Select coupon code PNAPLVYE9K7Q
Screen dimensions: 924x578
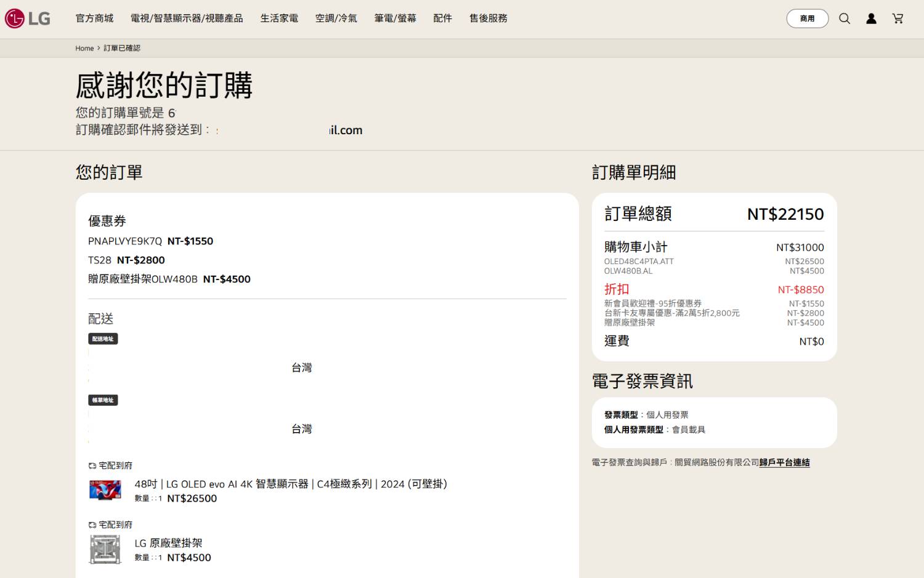(125, 241)
